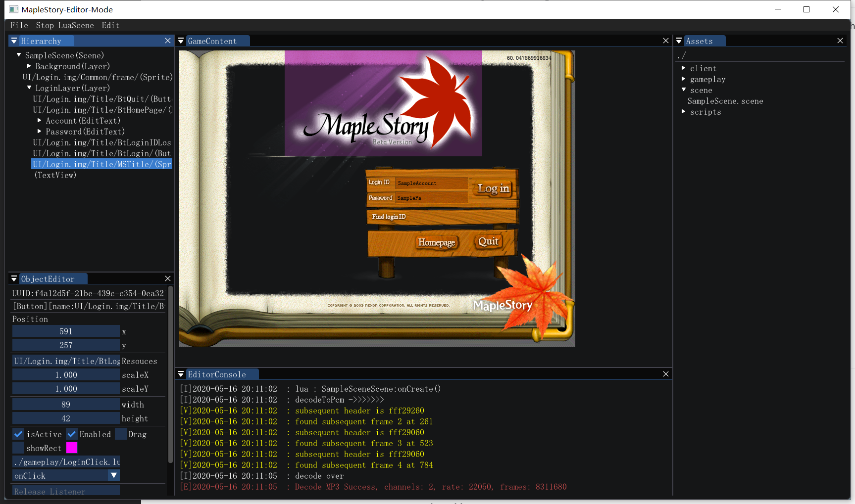Expand the scripts assets folder
This screenshot has height=504, width=855.
coord(684,112)
